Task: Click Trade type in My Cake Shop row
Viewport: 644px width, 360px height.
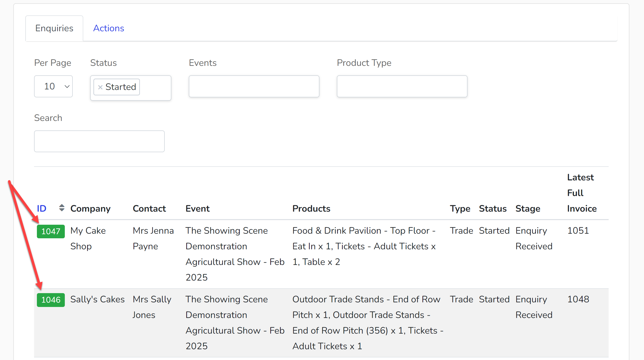Action: pos(461,231)
